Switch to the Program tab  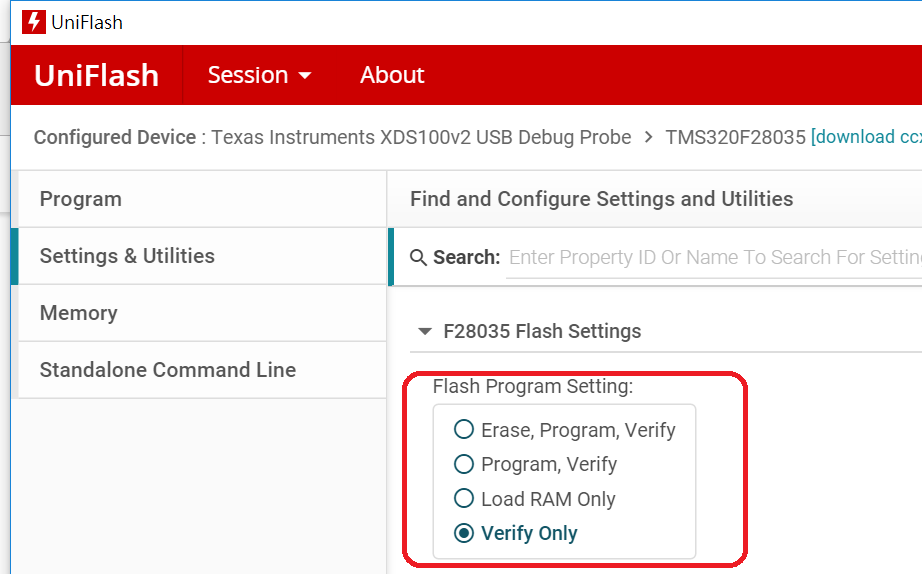pyautogui.click(x=202, y=199)
